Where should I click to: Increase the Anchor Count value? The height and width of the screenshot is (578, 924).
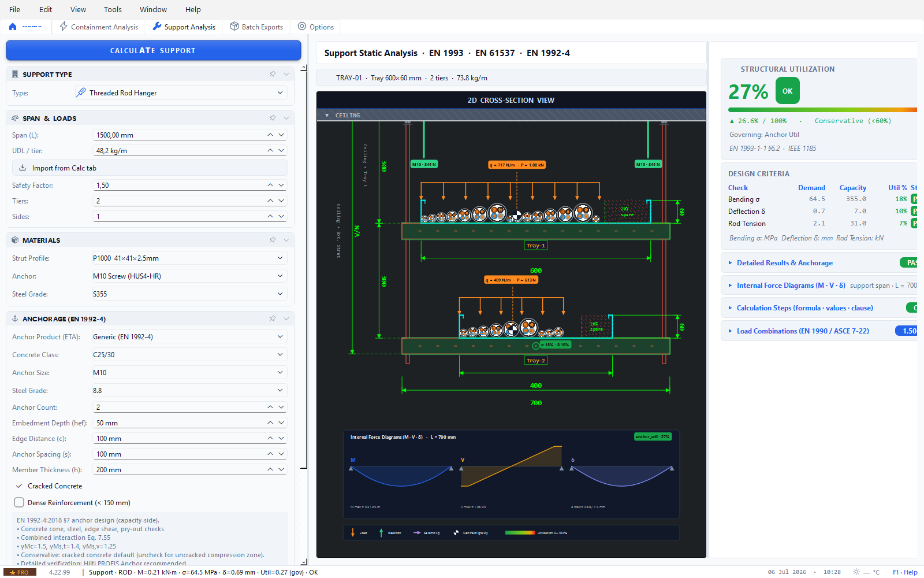pos(270,407)
